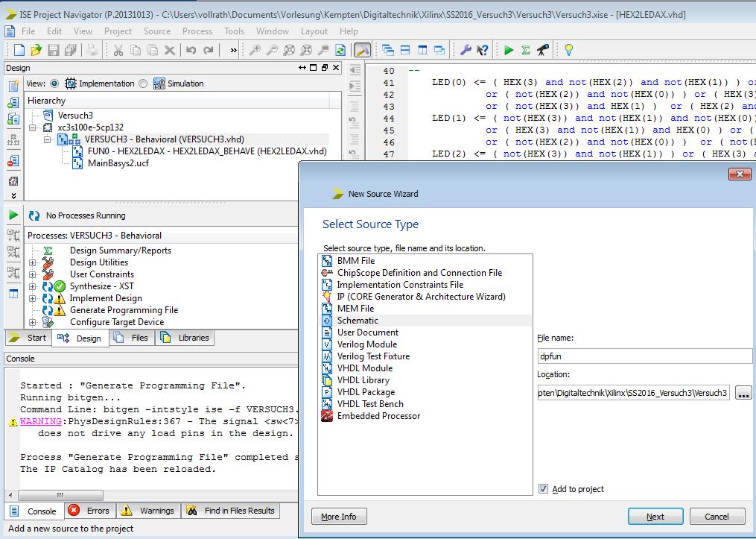
Task: Select the Simulation view radio button
Action: 143,83
